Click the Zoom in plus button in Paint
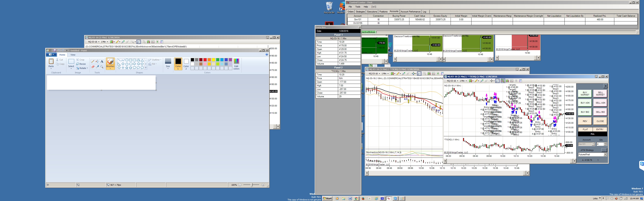Viewport: 644px width, 201px height. 263,185
